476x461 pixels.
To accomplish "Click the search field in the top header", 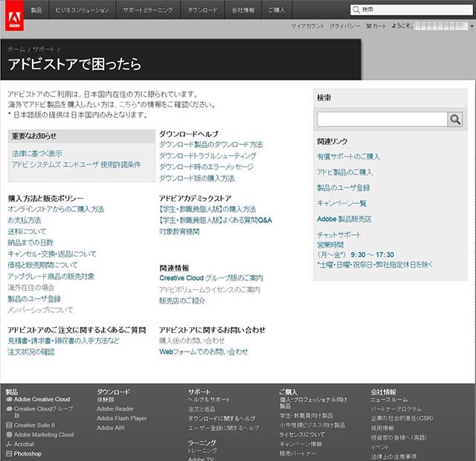I will [412, 10].
